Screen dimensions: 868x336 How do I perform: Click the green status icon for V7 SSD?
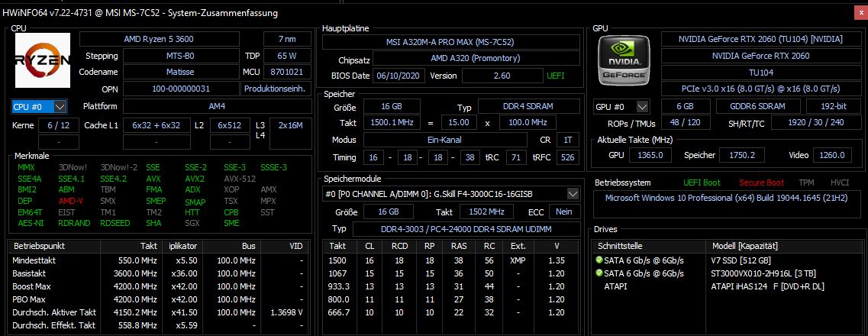pos(599,260)
